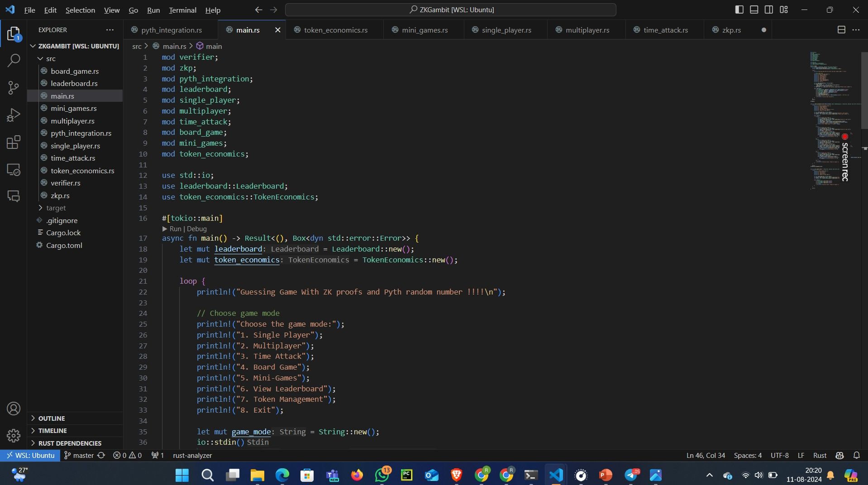Toggle Primary Side Bar visibility

pos(739,10)
